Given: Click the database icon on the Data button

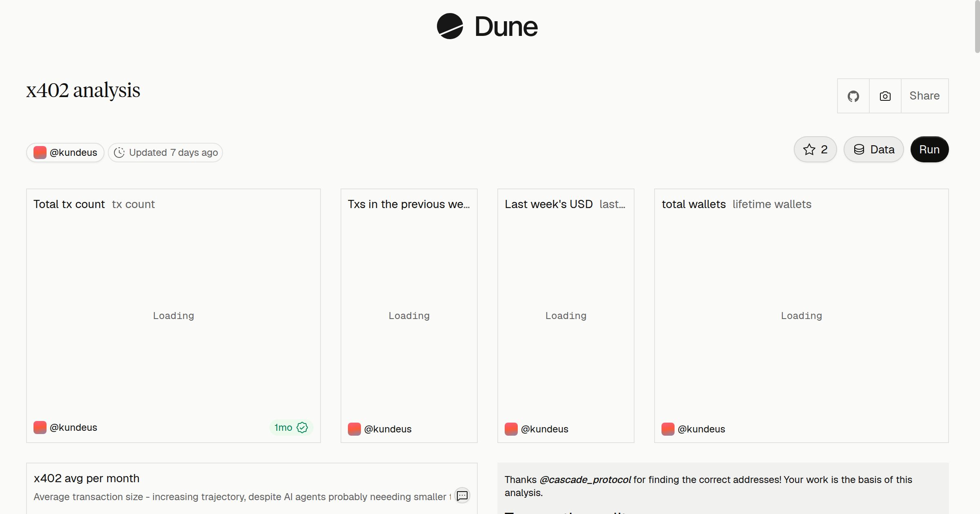Looking at the screenshot, I should tap(859, 149).
